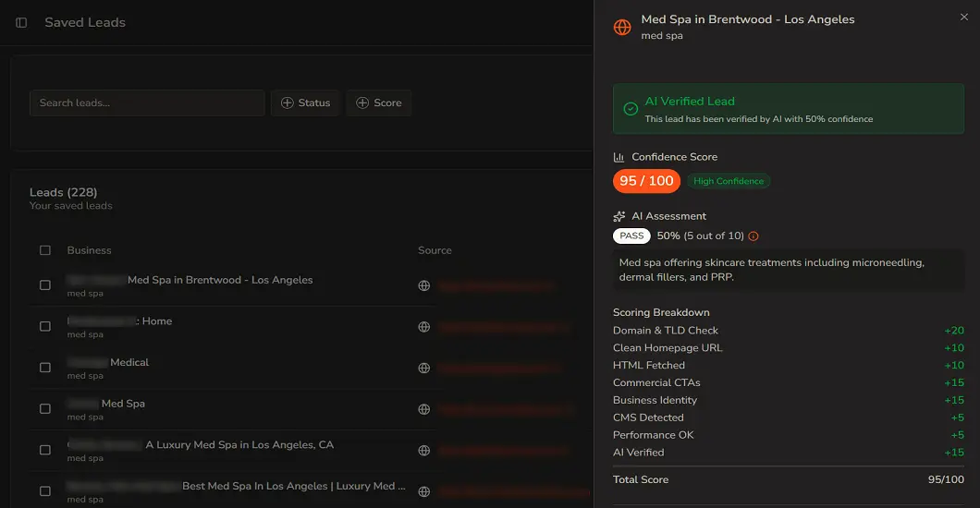The image size is (980, 508).
Task: Click globe icon in the Med Spa row
Action: coord(423,409)
